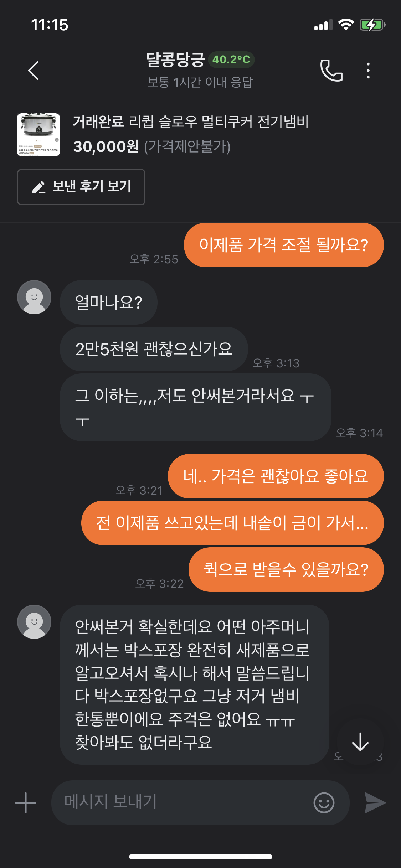Tap the 퀵으로 받을수 있을까요? message
The width and height of the screenshot is (401, 868).
[x=286, y=569]
